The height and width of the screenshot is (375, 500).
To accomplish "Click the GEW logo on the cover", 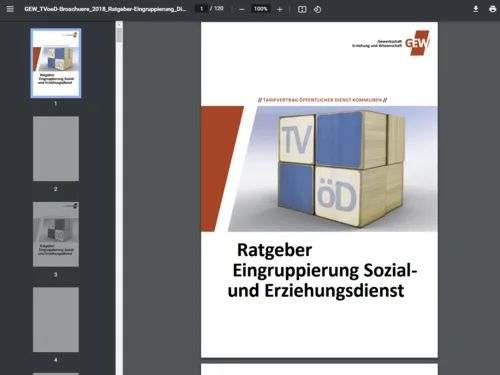I will pyautogui.click(x=417, y=43).
